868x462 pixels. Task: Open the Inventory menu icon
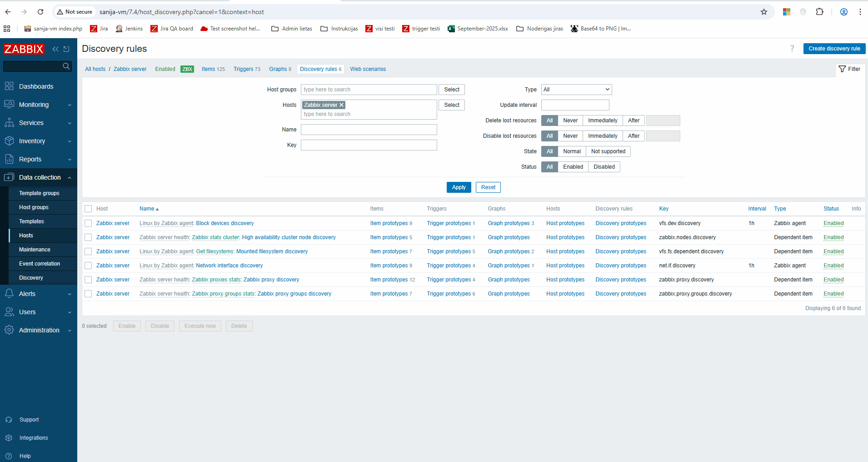coord(9,141)
